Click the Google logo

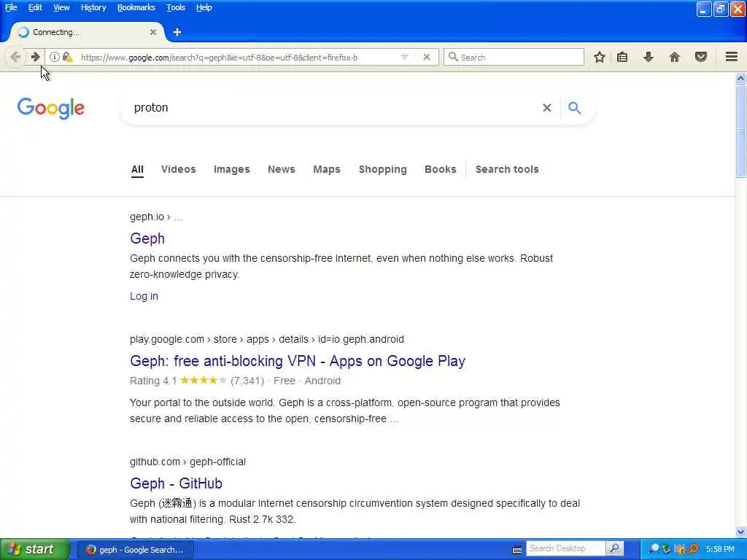click(x=51, y=109)
